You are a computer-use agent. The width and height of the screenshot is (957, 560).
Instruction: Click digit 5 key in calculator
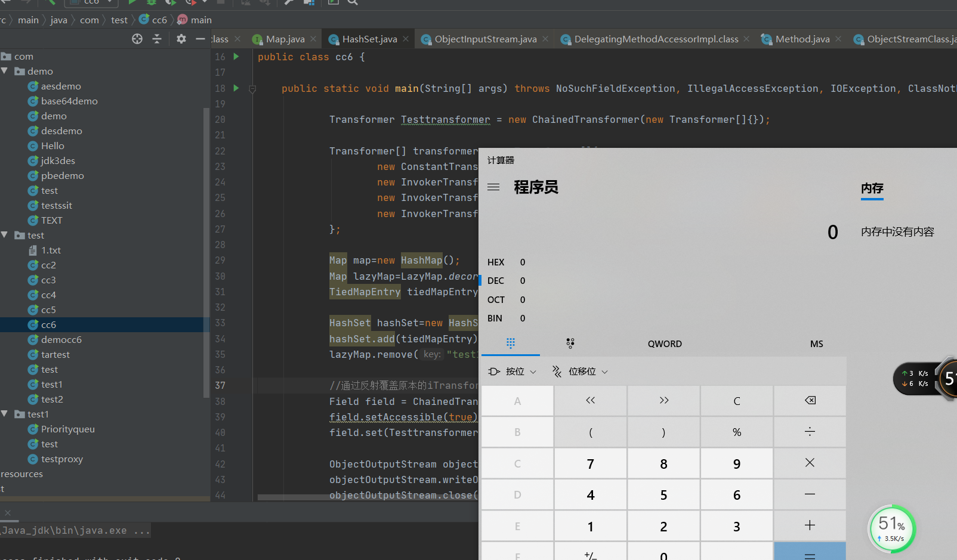[x=664, y=494]
